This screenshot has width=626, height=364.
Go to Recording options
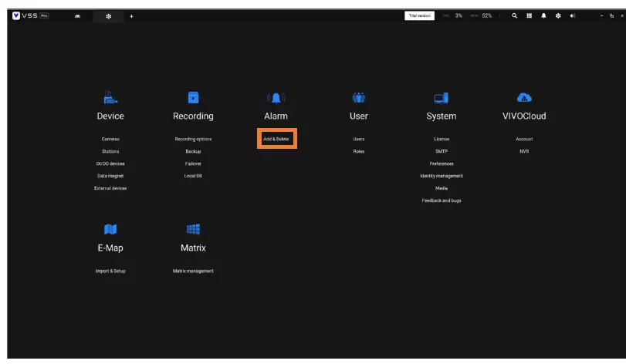tap(193, 139)
